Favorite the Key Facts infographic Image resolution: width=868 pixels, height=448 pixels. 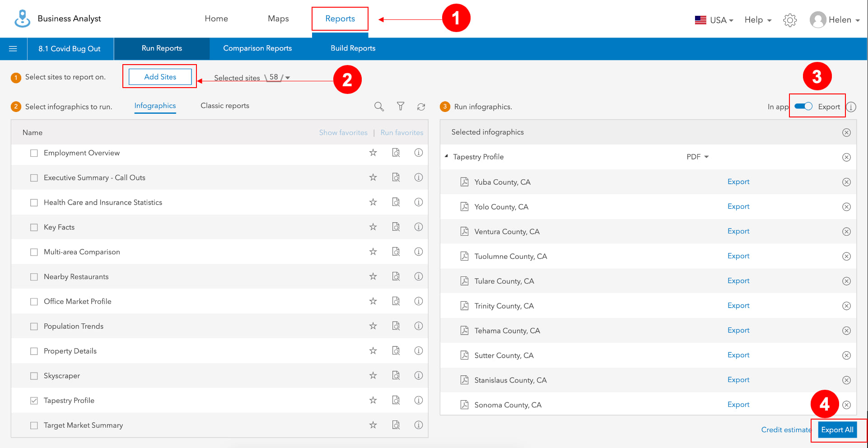point(373,227)
